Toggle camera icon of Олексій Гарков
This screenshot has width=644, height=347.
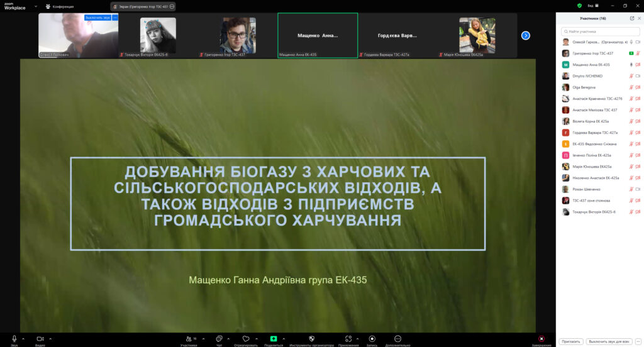point(638,42)
